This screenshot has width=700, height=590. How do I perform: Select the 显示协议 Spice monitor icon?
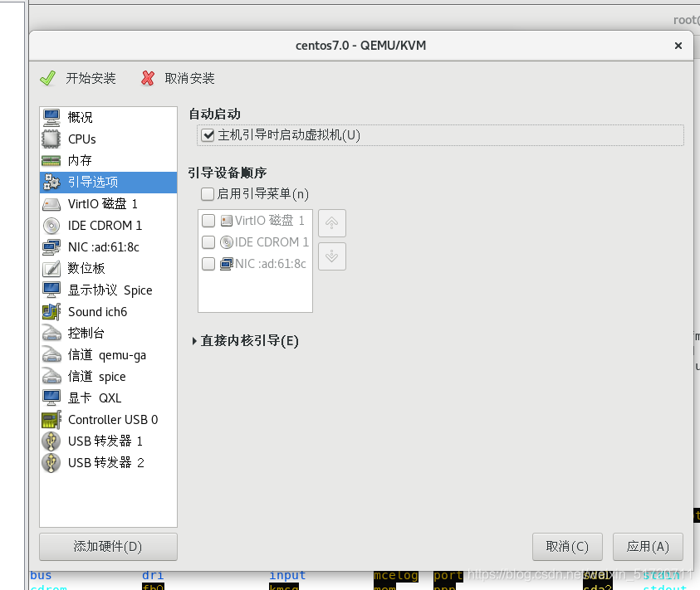pyautogui.click(x=51, y=290)
